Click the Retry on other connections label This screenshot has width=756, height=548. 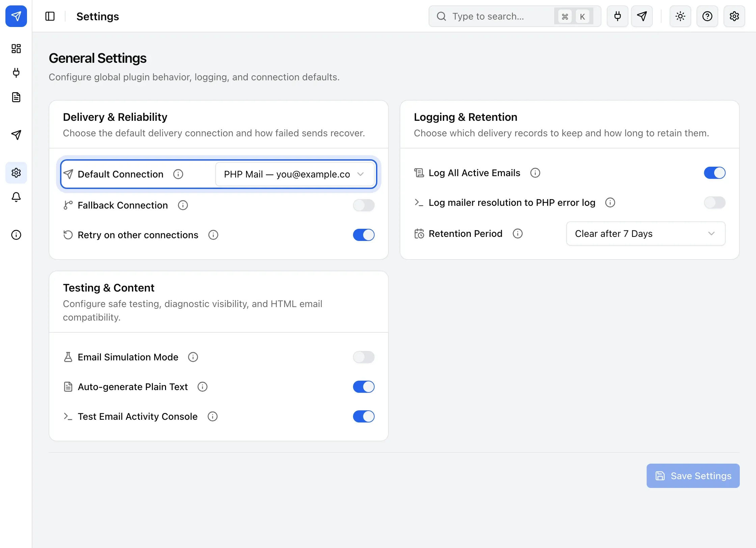click(x=138, y=235)
